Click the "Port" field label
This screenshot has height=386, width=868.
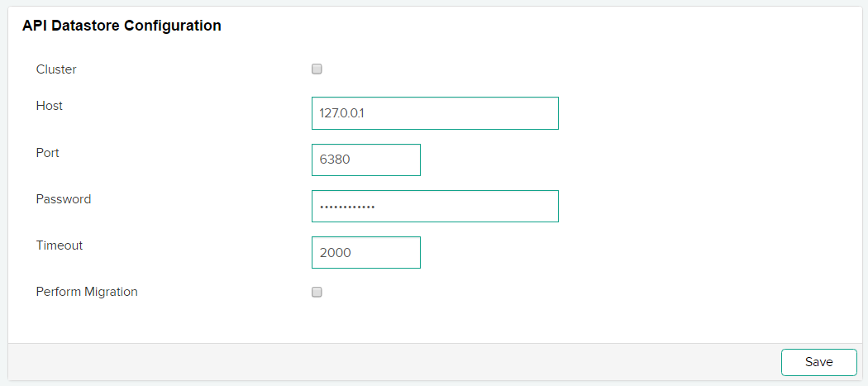[x=48, y=152]
